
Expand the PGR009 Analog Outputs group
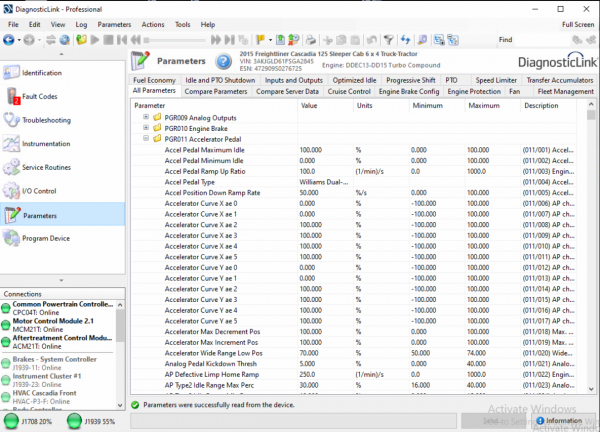146,117
